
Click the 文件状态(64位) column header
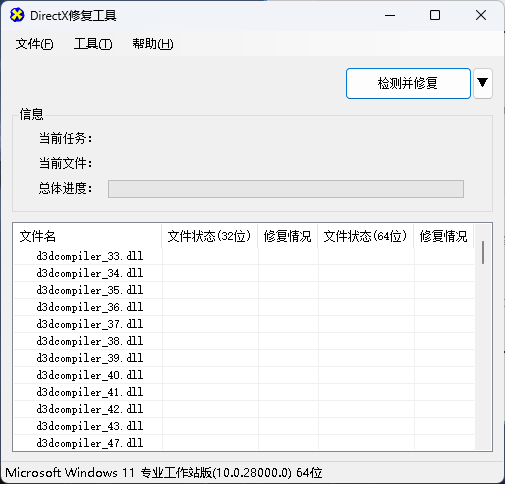(x=365, y=236)
